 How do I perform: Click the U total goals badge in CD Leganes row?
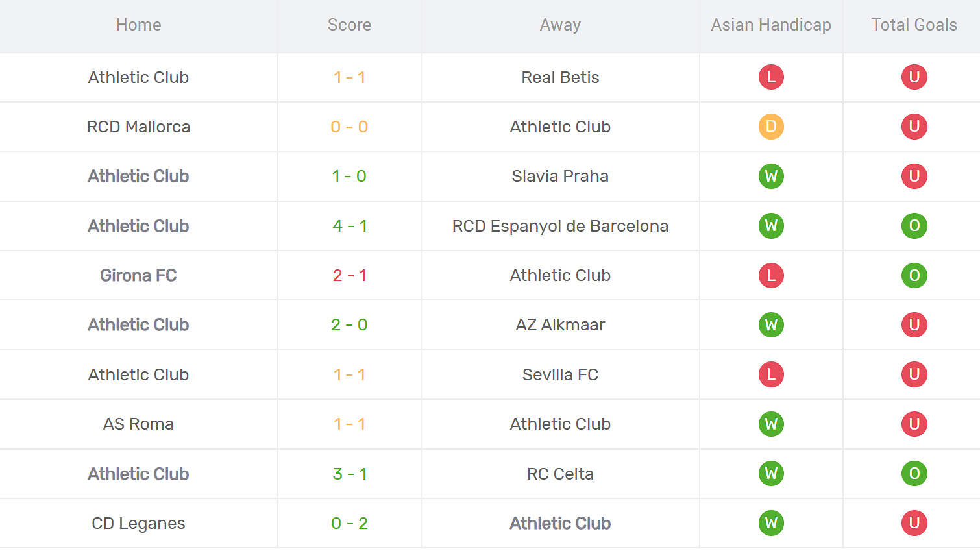[914, 523]
